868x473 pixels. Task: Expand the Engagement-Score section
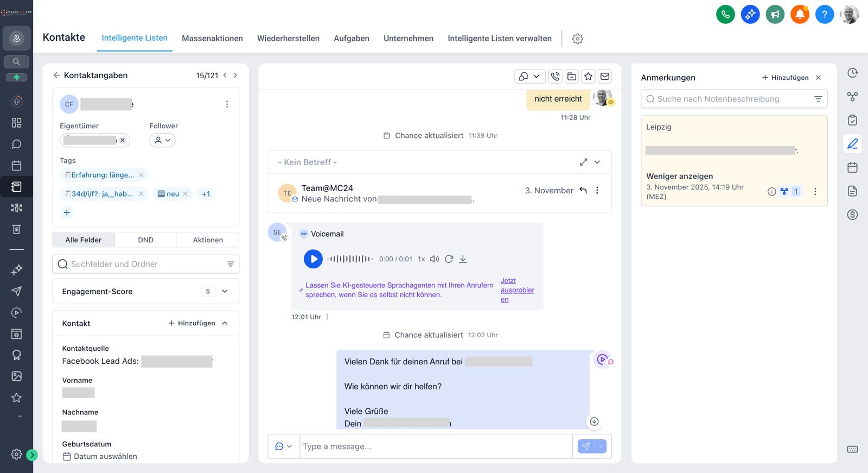[225, 292]
